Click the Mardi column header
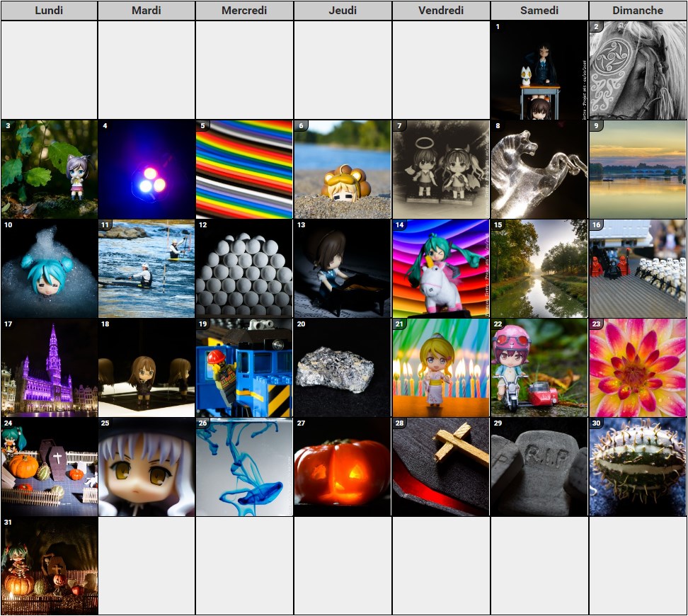The width and height of the screenshot is (688, 616). coord(147,11)
